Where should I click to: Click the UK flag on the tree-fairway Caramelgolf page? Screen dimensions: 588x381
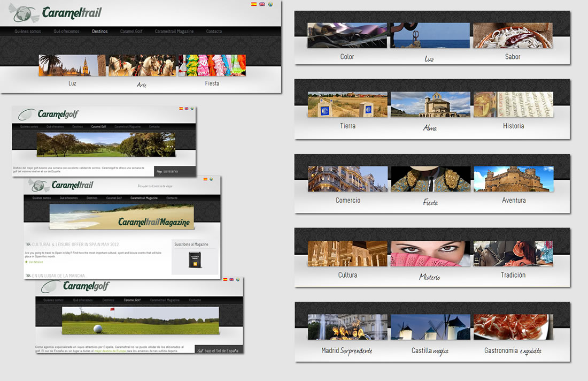pyautogui.click(x=187, y=109)
